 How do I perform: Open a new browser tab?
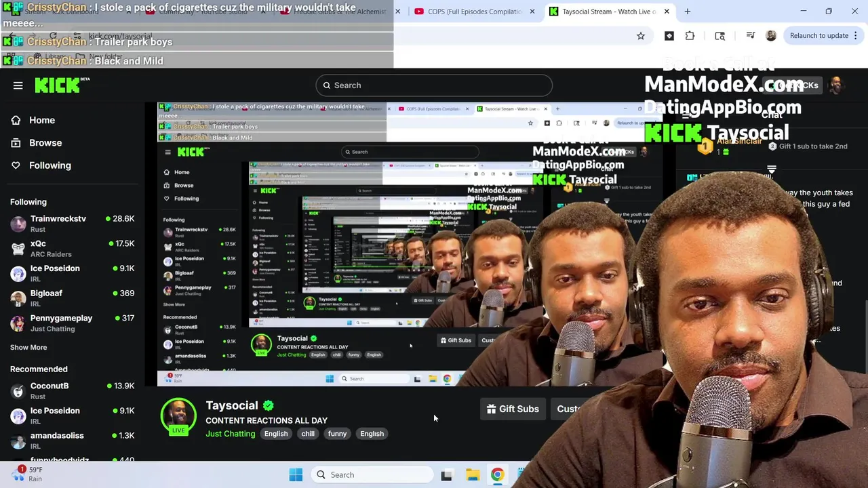[688, 12]
